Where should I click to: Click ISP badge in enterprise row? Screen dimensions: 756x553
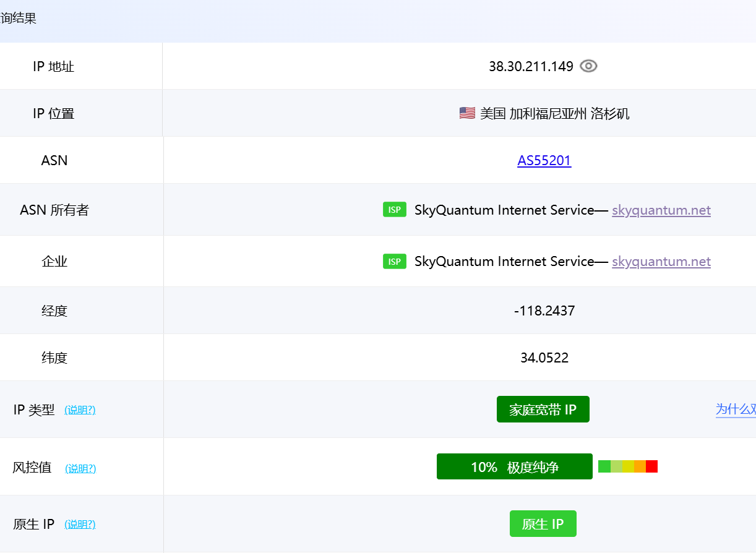point(395,261)
